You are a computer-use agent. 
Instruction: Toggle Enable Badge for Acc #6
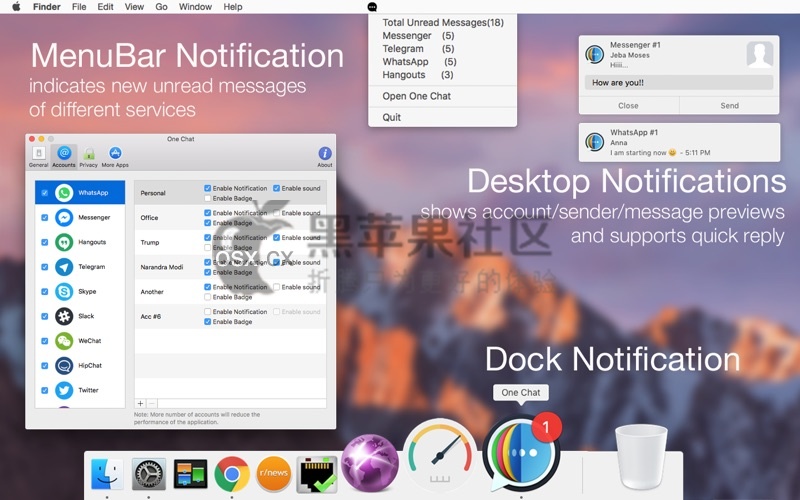208,322
